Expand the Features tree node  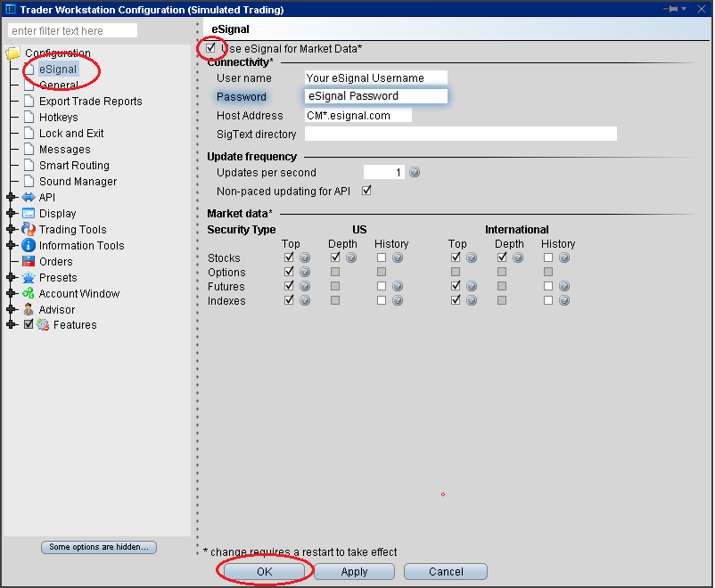(x=11, y=324)
